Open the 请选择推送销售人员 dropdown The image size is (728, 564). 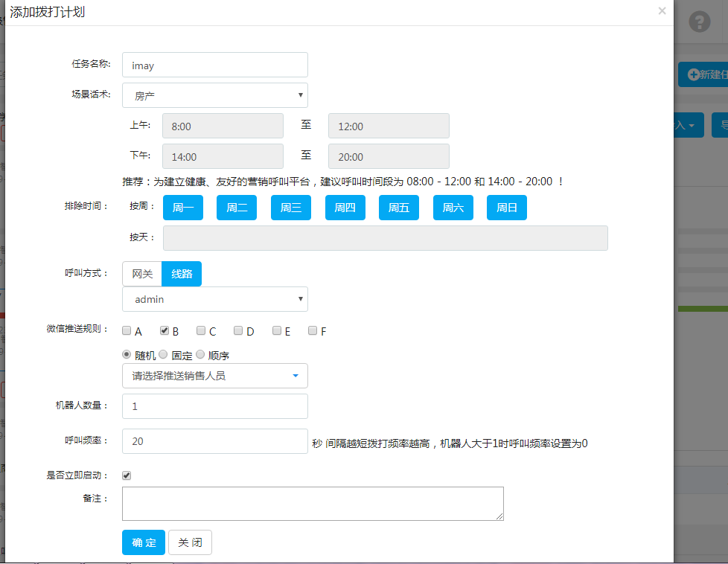(x=214, y=376)
